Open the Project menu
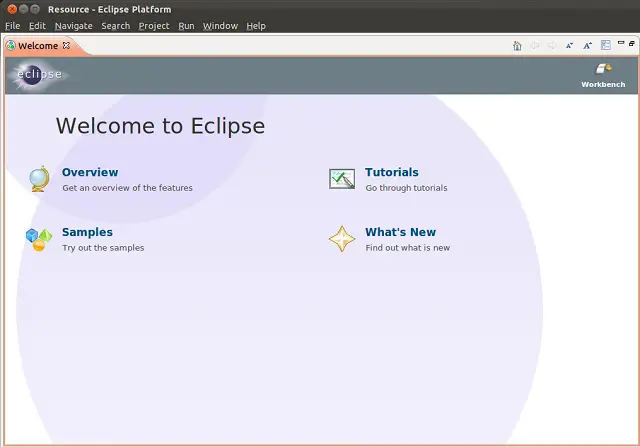 point(154,26)
